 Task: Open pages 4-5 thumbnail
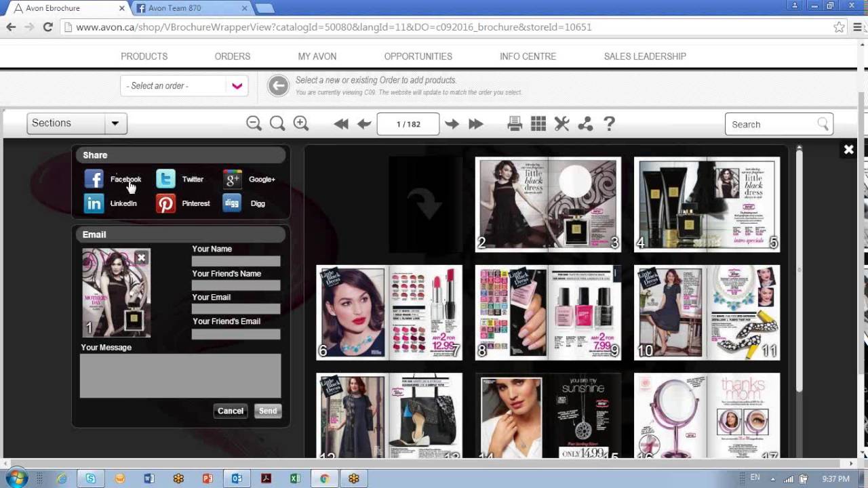point(707,205)
